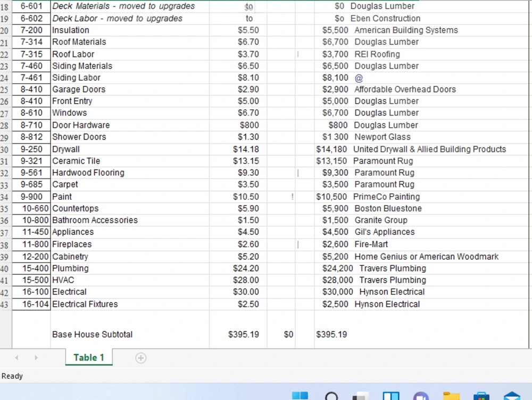
Task: Open Windows Search from the taskbar
Action: click(x=331, y=396)
